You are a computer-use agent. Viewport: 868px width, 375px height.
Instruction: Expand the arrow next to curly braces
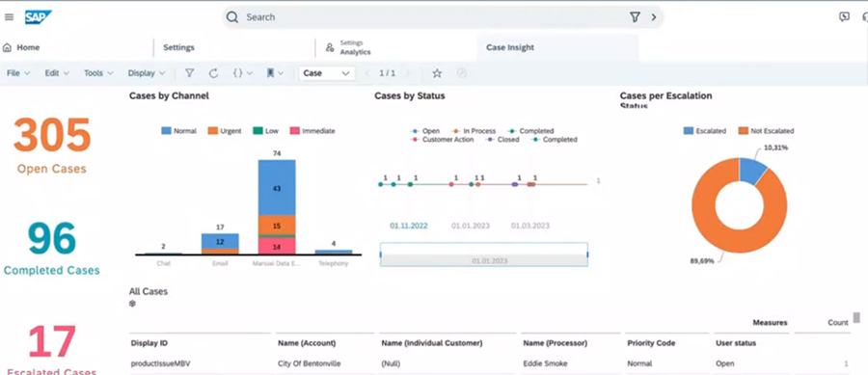click(x=250, y=73)
